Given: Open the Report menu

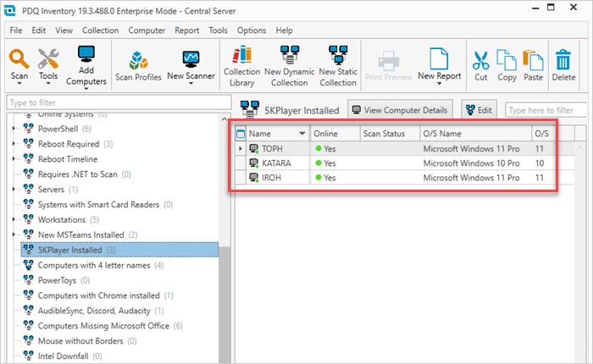Looking at the screenshot, I should 187,30.
